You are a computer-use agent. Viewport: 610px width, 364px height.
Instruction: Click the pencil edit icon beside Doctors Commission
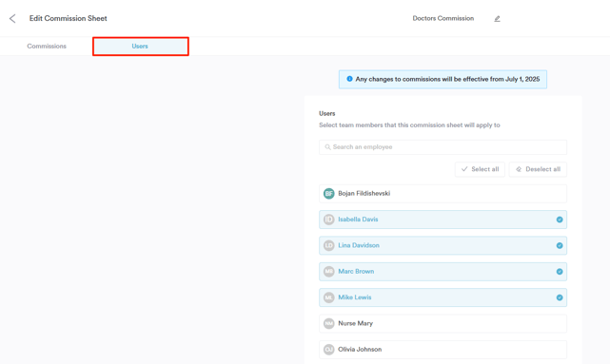click(x=497, y=19)
